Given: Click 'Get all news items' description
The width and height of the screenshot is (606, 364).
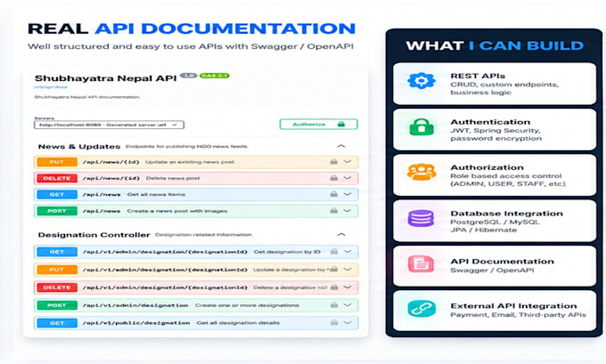Looking at the screenshot, I should pos(156,195).
